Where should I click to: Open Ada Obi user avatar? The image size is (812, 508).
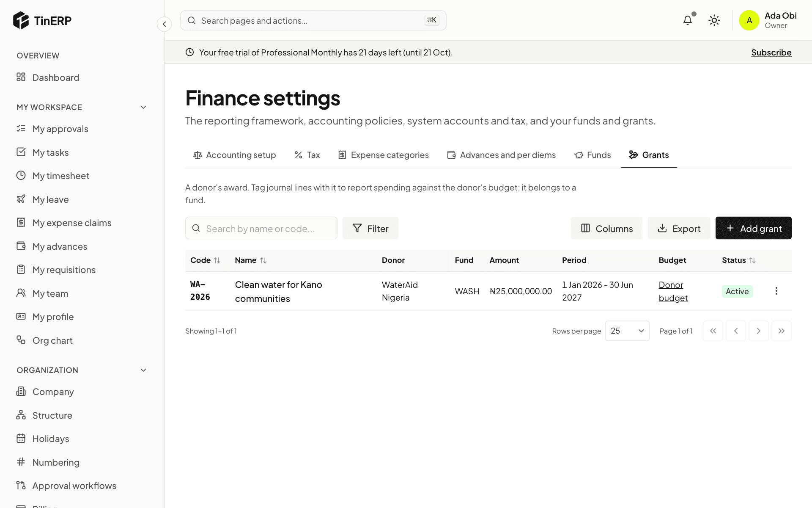pyautogui.click(x=749, y=20)
